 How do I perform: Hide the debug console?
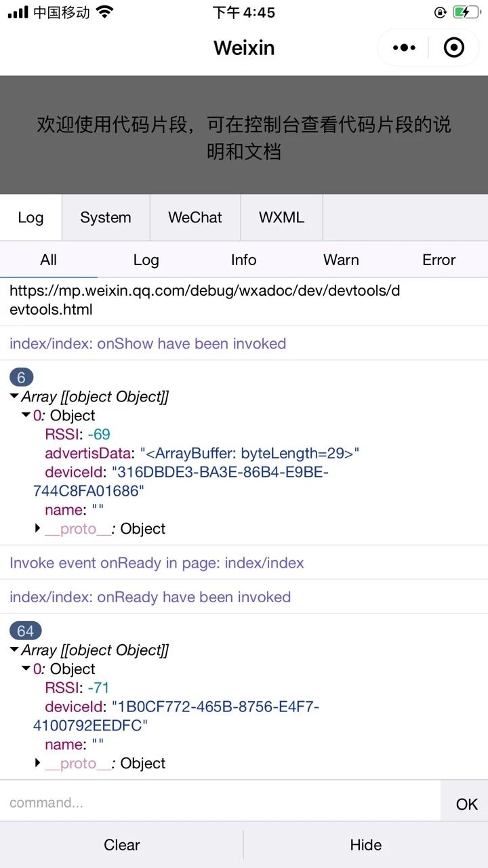click(366, 845)
